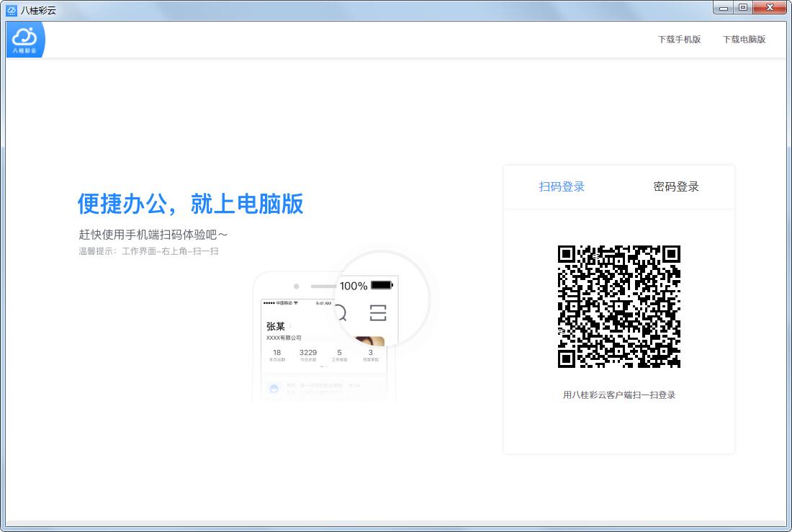Image resolution: width=792 pixels, height=532 pixels.
Task: Click the WiFi icon in the phone status bar
Action: 297,302
